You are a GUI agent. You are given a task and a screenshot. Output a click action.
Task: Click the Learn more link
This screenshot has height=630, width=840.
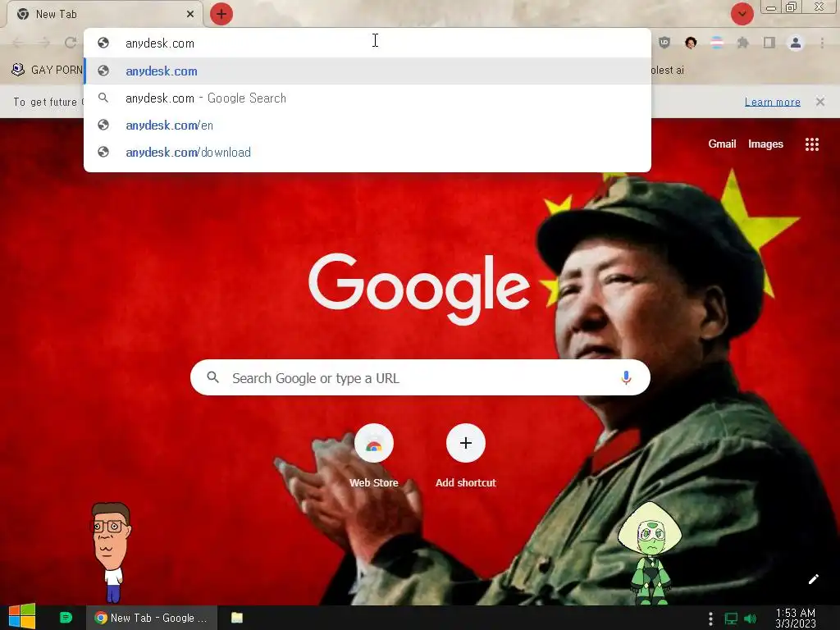[x=773, y=102]
